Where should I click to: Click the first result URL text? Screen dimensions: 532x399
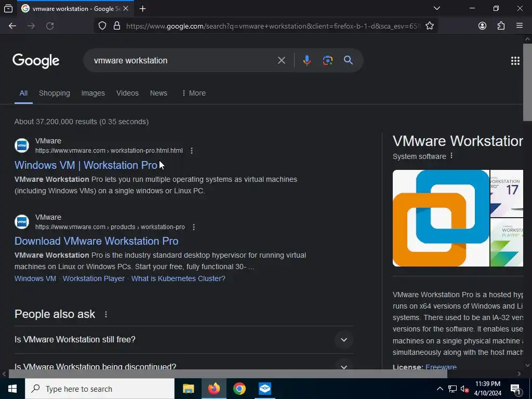[x=109, y=151]
